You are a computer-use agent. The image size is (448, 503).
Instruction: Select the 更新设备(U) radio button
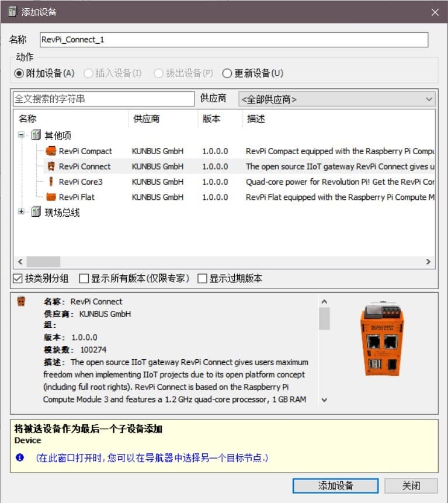pos(227,74)
